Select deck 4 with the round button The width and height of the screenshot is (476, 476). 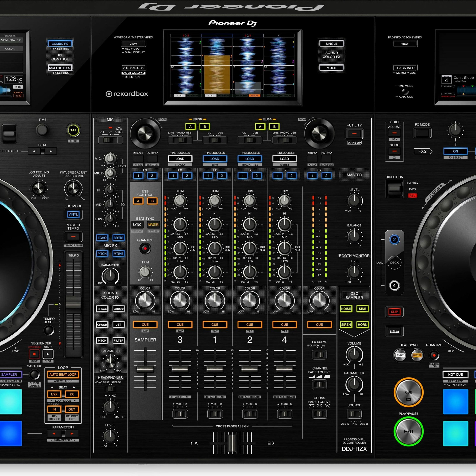point(394,286)
